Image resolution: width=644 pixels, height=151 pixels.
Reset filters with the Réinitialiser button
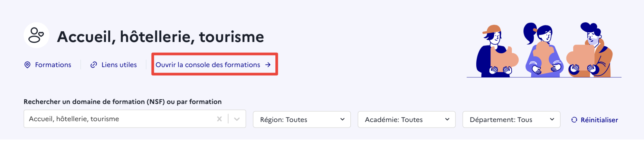[x=594, y=120]
